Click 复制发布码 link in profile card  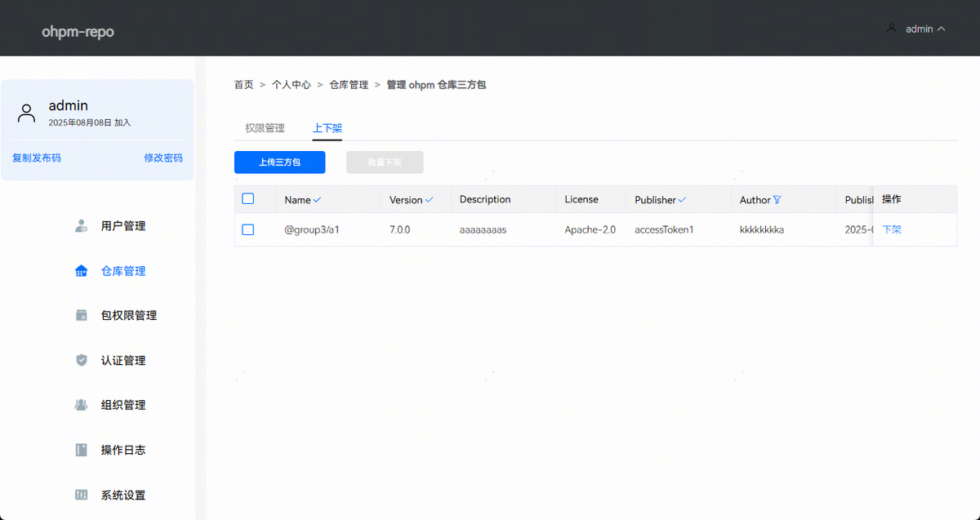37,158
